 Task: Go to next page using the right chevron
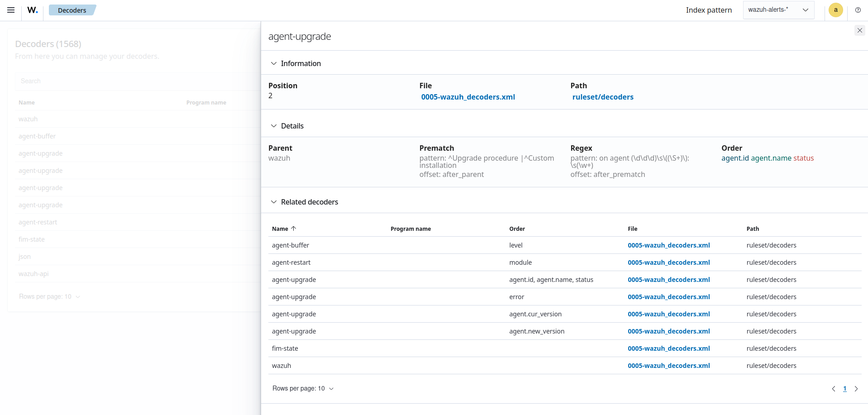(856, 389)
